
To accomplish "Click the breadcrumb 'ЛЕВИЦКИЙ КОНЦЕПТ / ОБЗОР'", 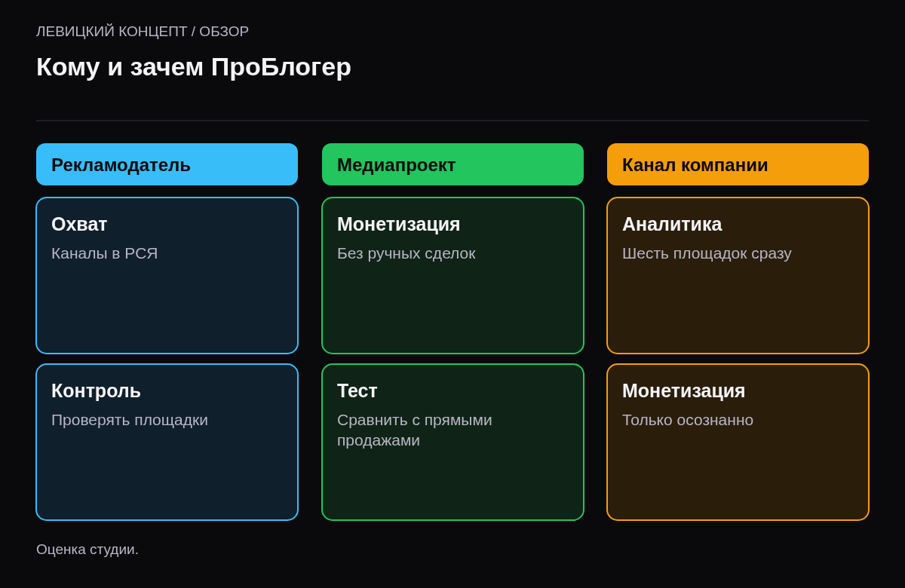I will pos(143,32).
